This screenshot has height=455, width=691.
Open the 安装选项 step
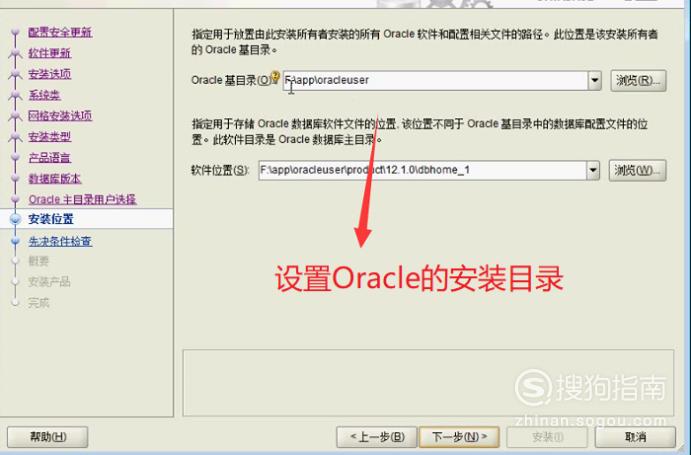49,74
